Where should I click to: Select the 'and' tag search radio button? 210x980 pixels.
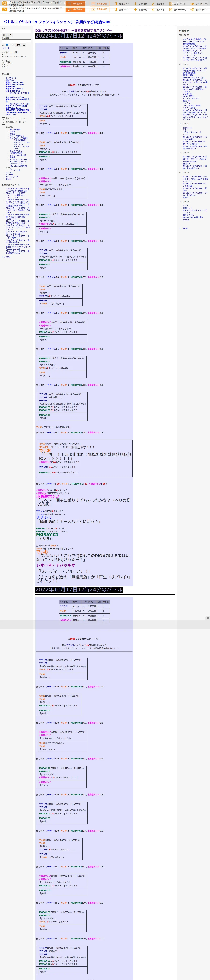[x=7, y=45]
